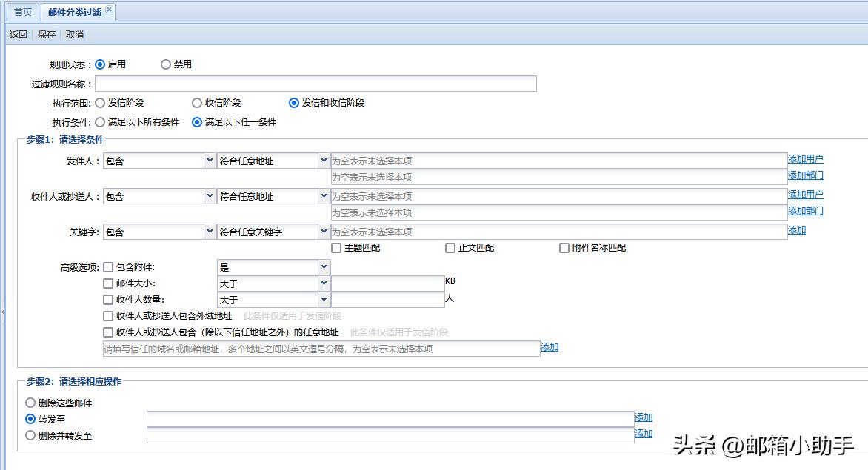Enable the 正文匹配 option
The image size is (868, 470).
point(450,248)
